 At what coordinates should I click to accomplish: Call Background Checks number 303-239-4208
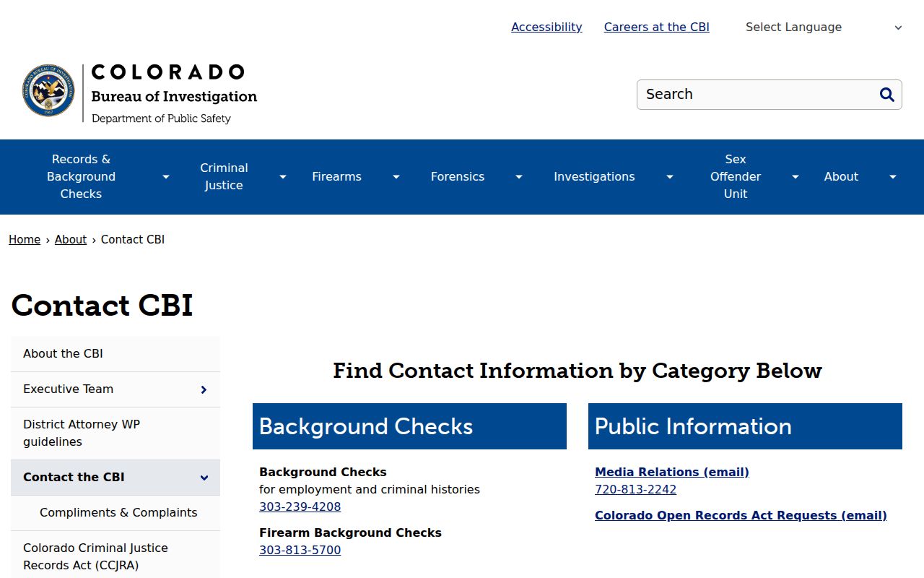coord(300,507)
